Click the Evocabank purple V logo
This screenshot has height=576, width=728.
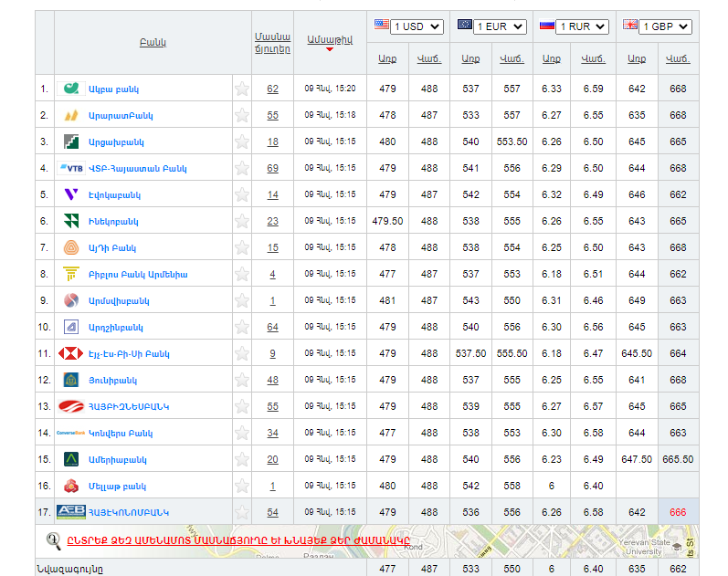70,194
